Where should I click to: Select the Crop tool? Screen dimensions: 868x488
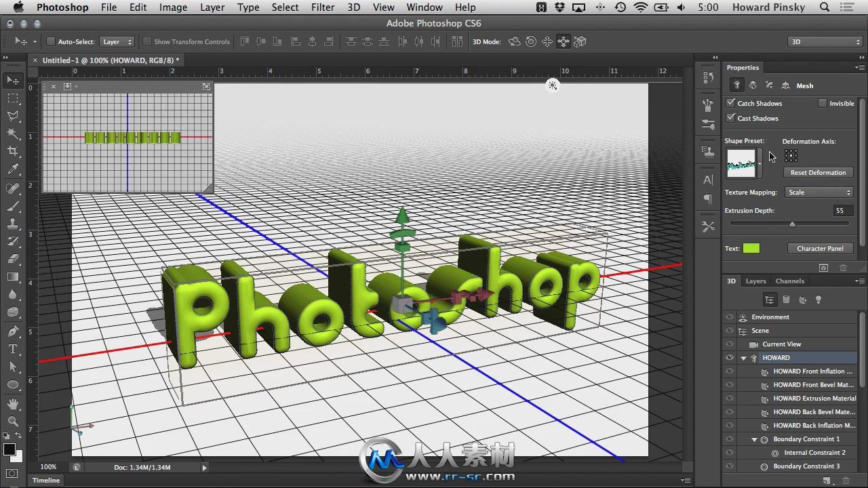click(x=13, y=151)
